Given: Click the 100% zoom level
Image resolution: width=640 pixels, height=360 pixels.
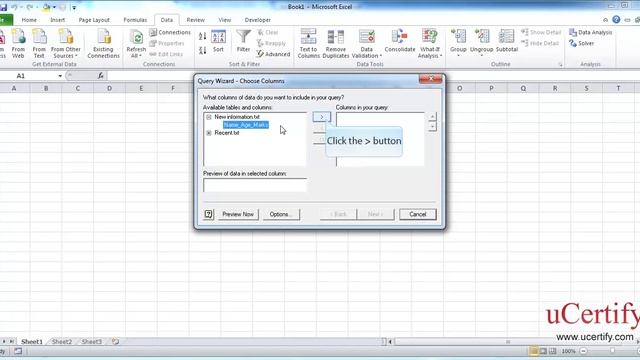Looking at the screenshot, I should click(568, 351).
